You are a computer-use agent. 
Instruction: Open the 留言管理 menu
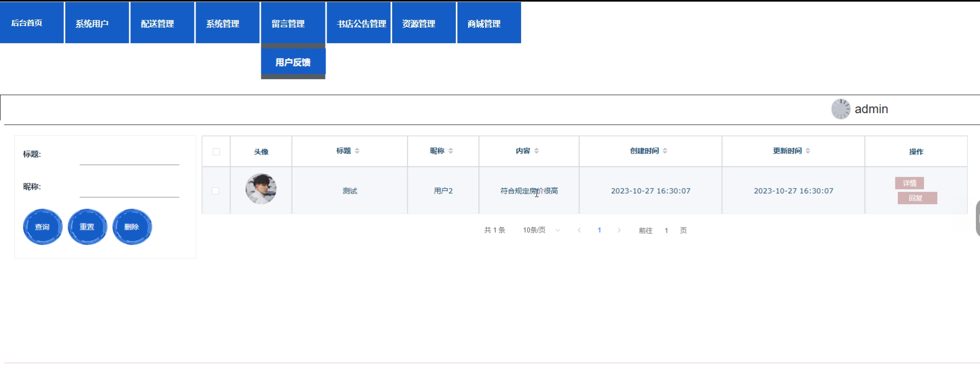(293, 23)
